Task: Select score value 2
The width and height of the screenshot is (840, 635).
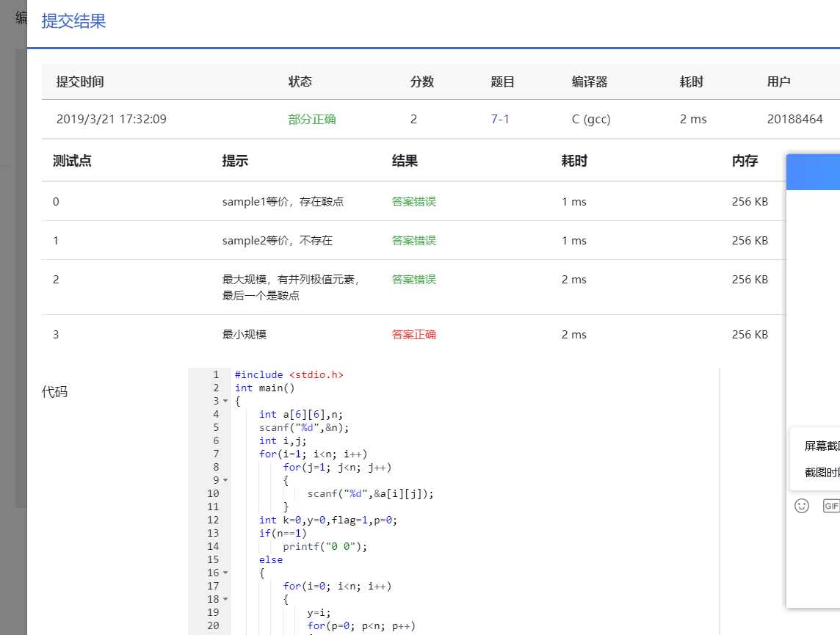Action: 413,119
